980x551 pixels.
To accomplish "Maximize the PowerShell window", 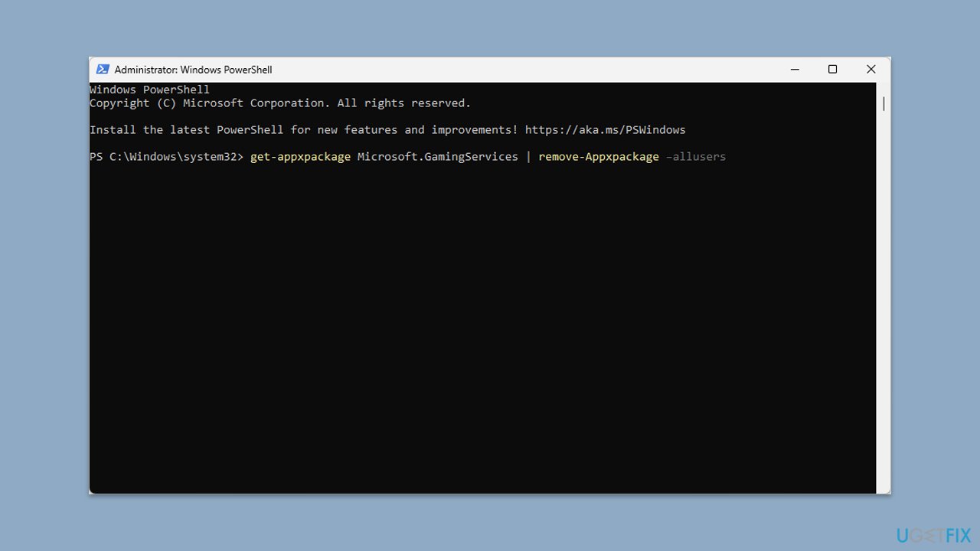I will (832, 70).
